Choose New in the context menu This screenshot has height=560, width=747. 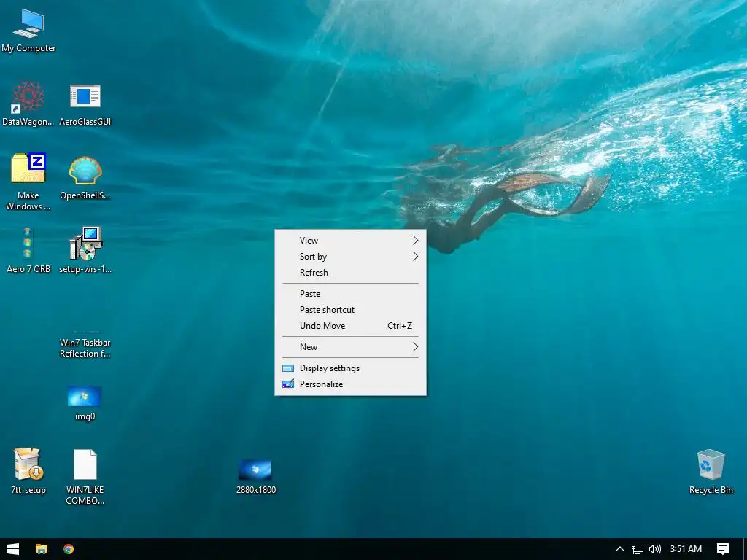351,347
